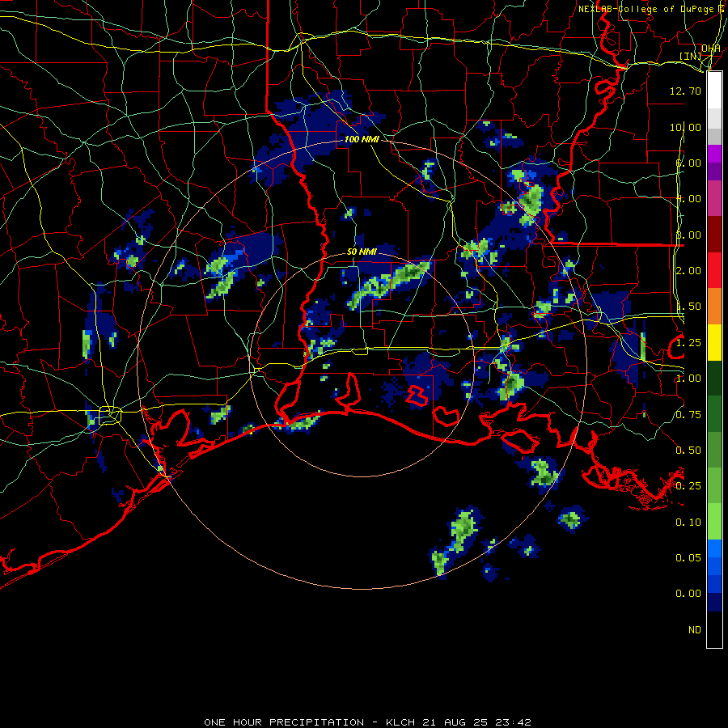This screenshot has width=728, height=728.
Task: Pick the yellow legend swatch
Action: point(714,342)
